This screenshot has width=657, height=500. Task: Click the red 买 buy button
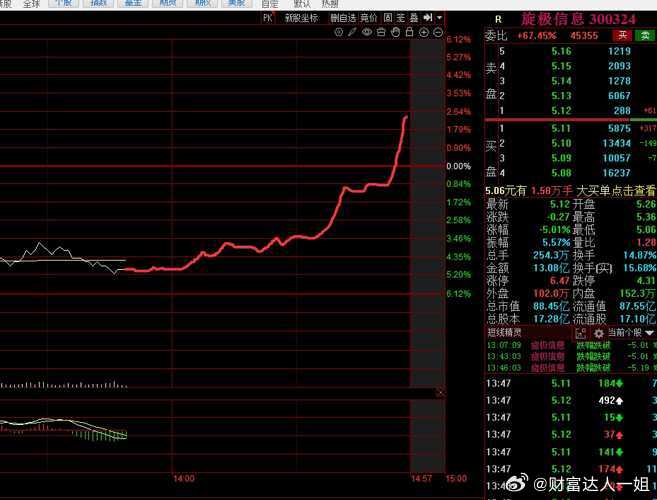pos(622,36)
